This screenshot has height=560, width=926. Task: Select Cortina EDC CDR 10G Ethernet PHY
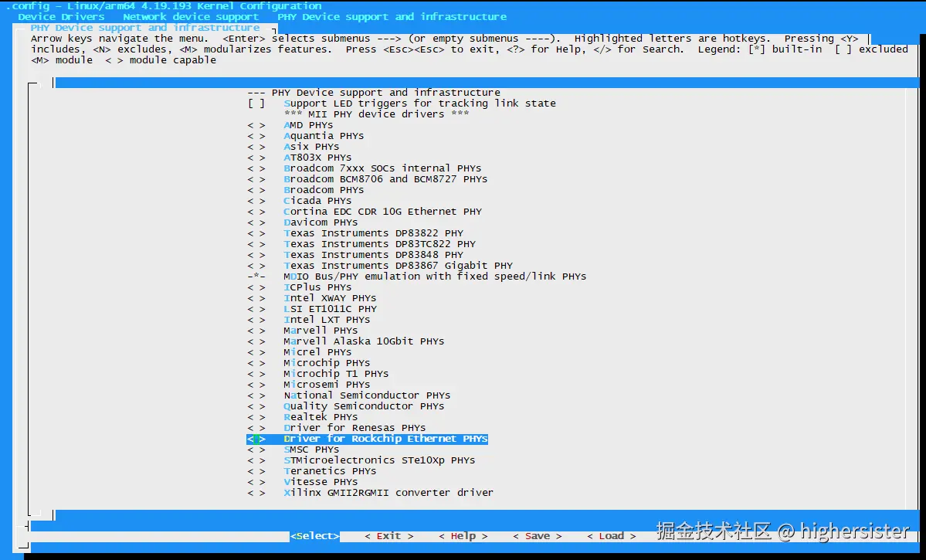[x=365, y=212]
